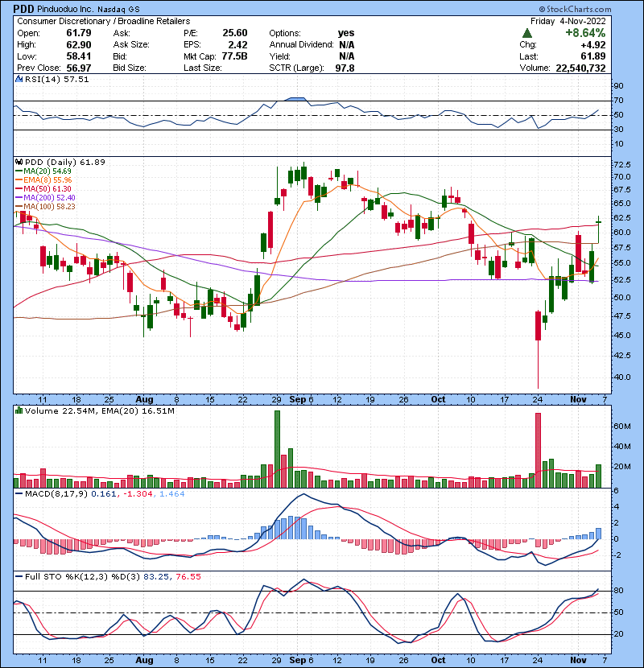Click the candlestick icon beside PDD (Daily)

pos(19,162)
